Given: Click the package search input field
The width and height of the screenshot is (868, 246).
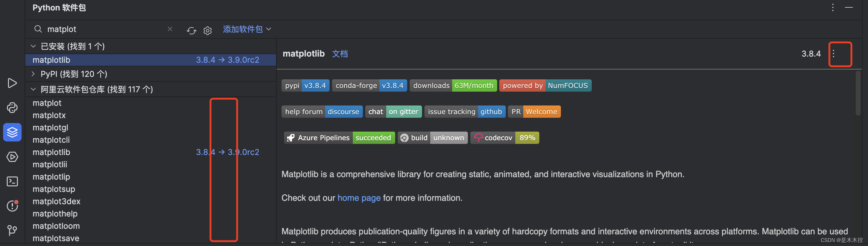Looking at the screenshot, I should click(x=104, y=29).
